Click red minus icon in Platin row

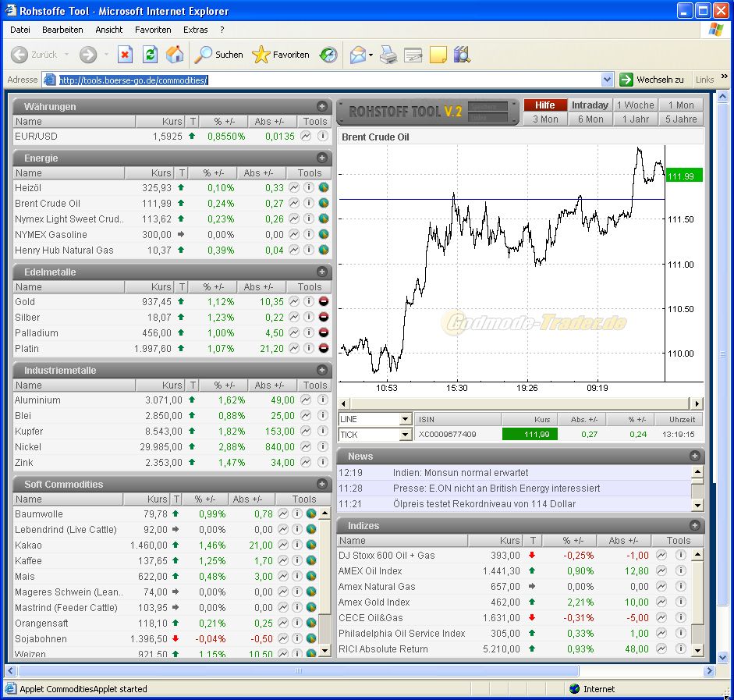(x=324, y=348)
